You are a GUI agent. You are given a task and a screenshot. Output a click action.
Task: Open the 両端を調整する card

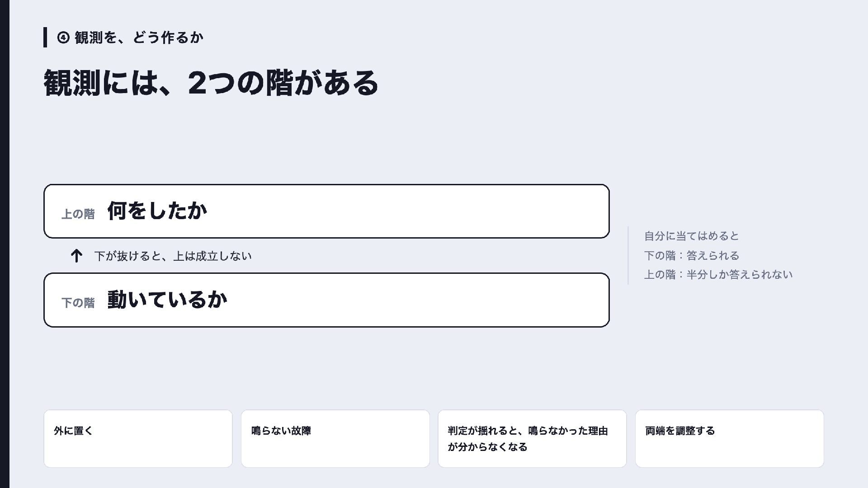[x=729, y=439]
